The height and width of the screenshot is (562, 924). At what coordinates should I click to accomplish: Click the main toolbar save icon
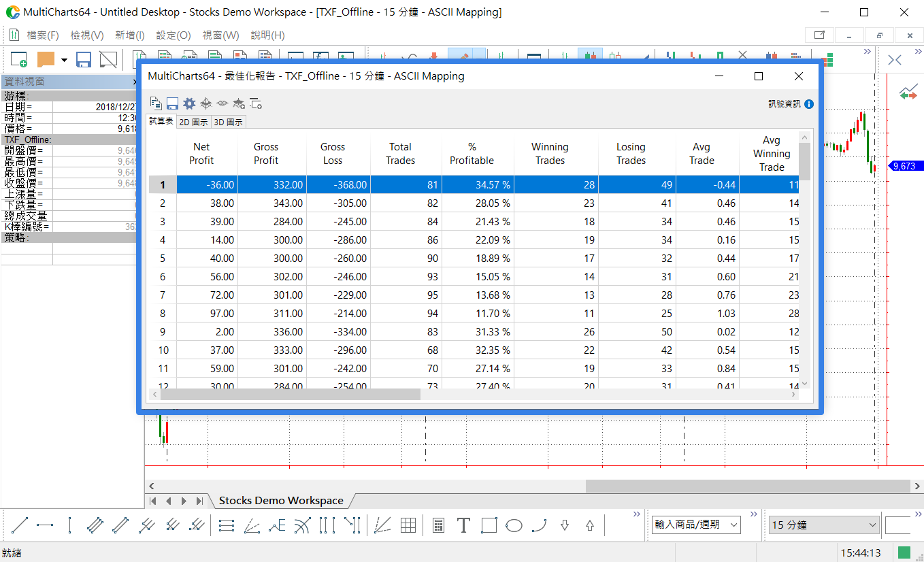[84, 59]
